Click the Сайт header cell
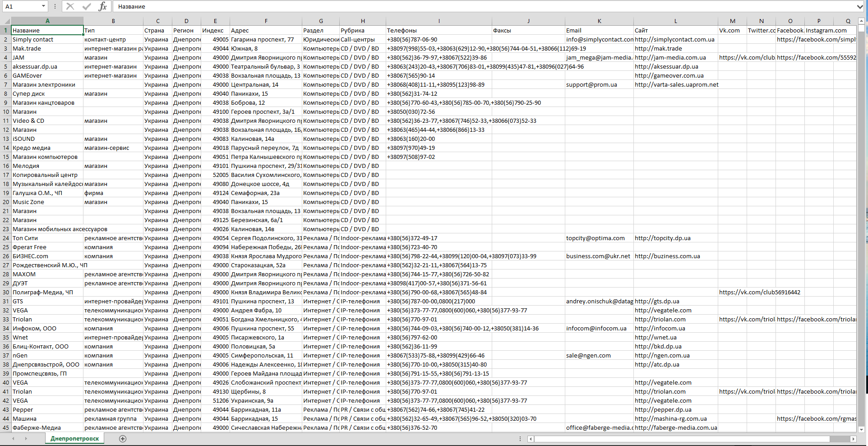Screen dimensions: 868x446 click(676, 30)
